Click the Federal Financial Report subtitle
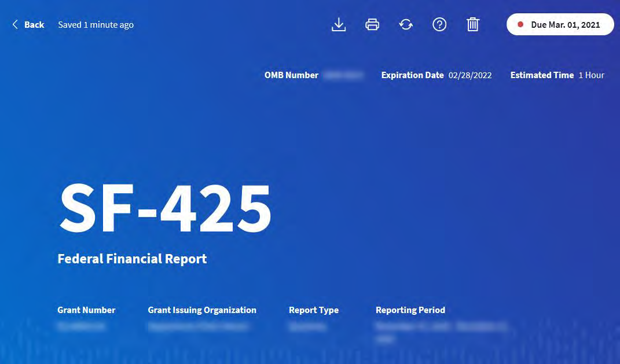This screenshot has width=620, height=364. [132, 259]
